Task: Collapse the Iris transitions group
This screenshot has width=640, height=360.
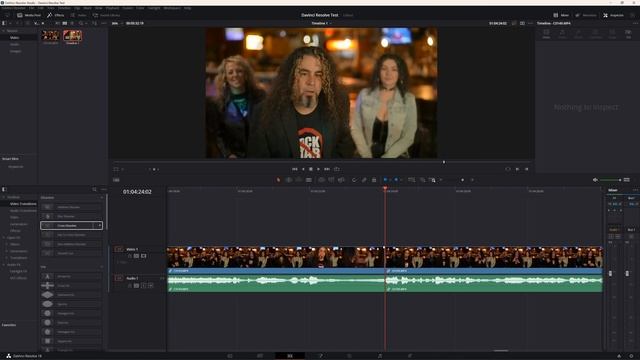Action: click(102, 267)
